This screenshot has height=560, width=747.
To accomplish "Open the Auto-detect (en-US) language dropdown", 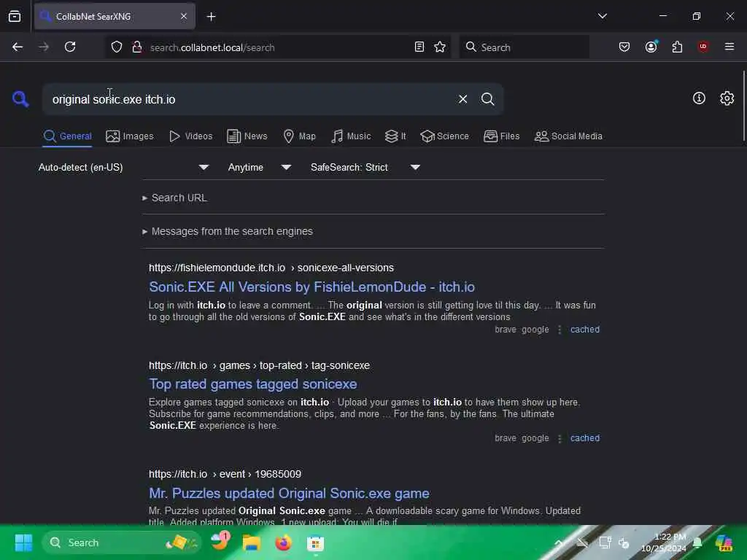I will click(x=123, y=167).
